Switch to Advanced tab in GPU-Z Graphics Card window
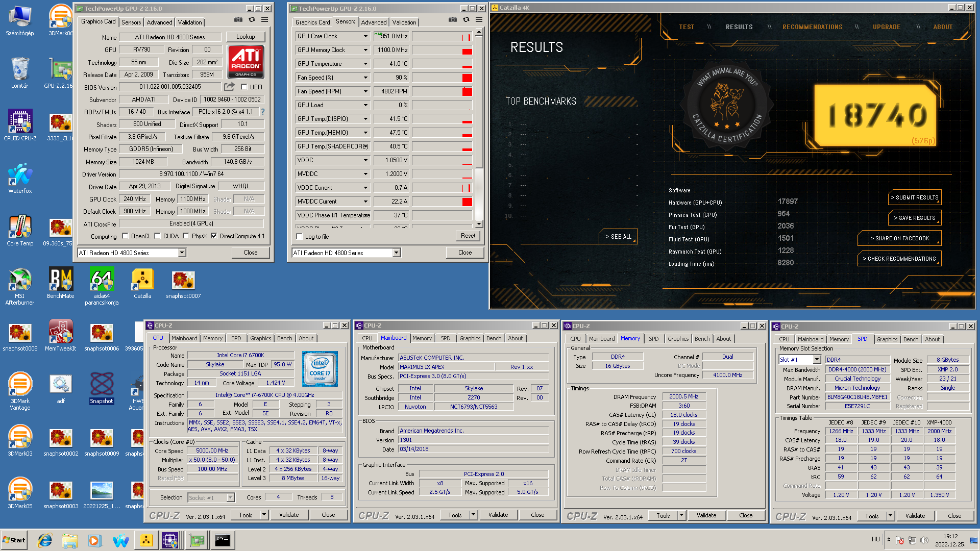The image size is (980, 551). click(159, 22)
